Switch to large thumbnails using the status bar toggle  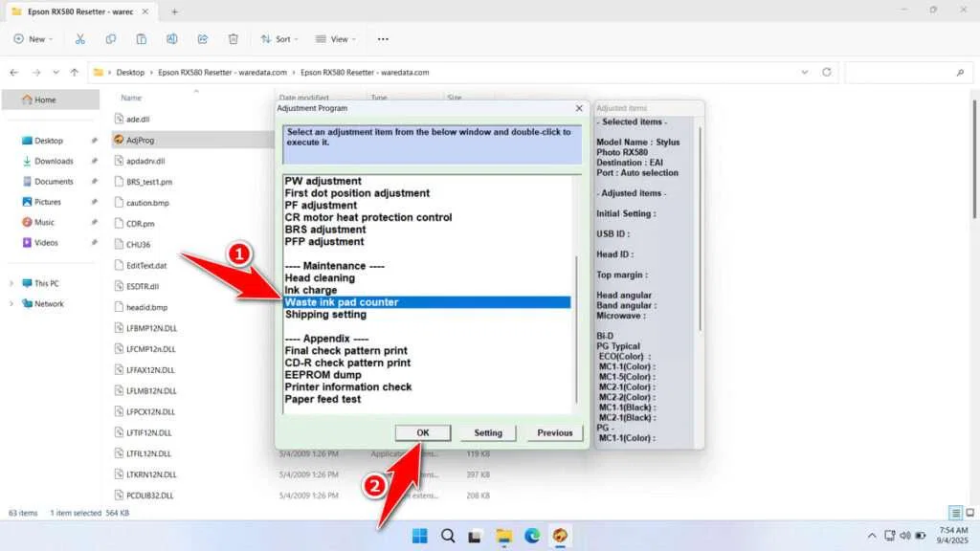(969, 513)
